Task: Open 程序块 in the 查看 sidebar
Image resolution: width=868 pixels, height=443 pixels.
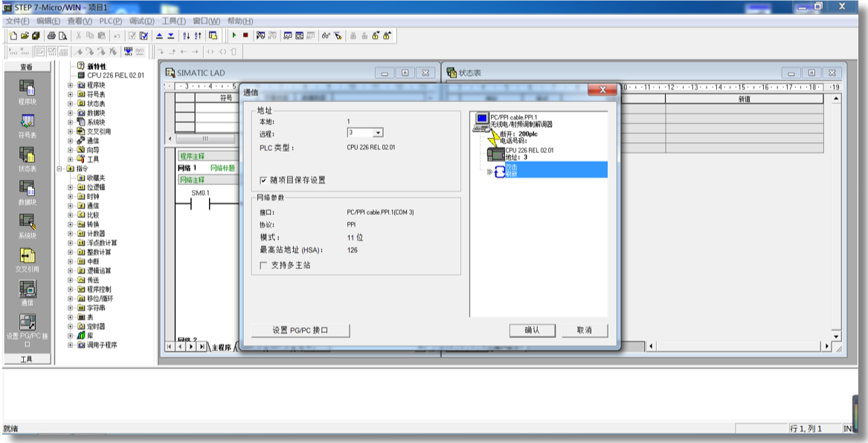Action: 27,92
